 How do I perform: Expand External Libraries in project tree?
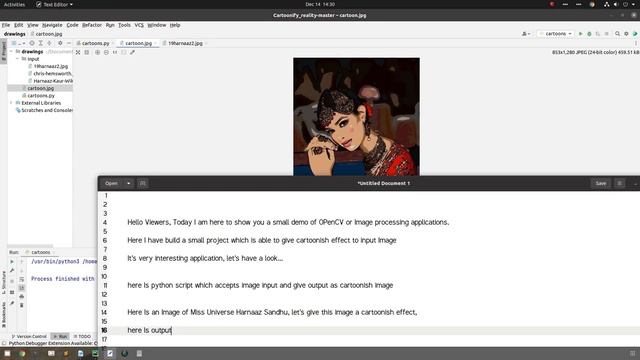[11, 103]
